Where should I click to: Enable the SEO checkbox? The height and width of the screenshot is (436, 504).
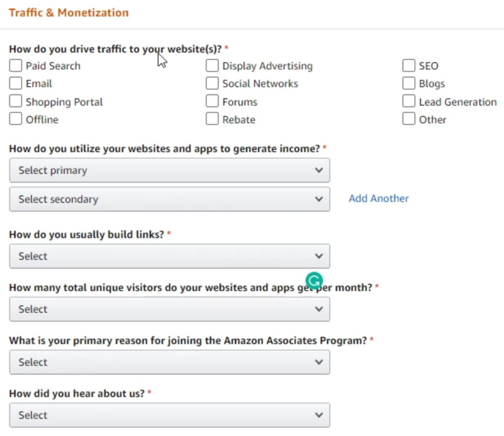[x=409, y=66]
